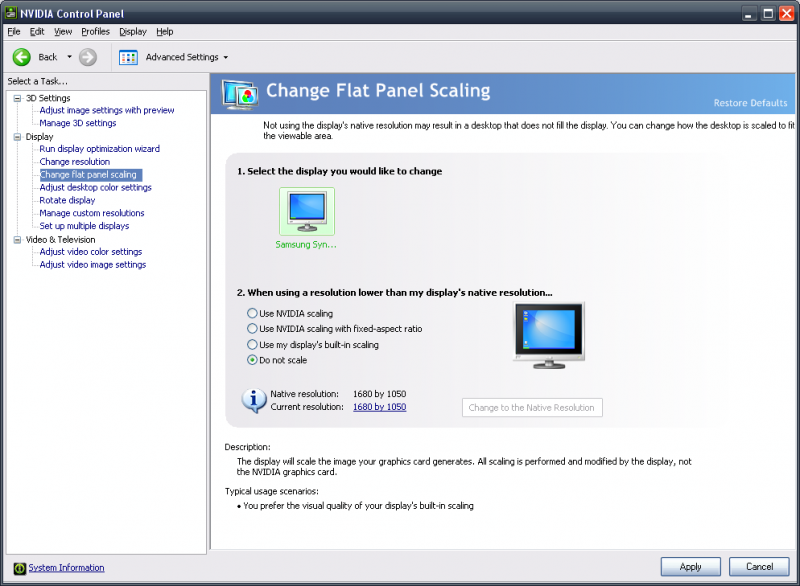
Task: Open the System Information link
Action: [66, 568]
